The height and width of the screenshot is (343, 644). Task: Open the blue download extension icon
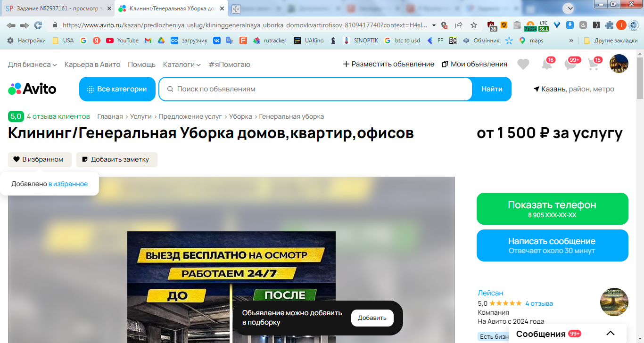point(570,25)
